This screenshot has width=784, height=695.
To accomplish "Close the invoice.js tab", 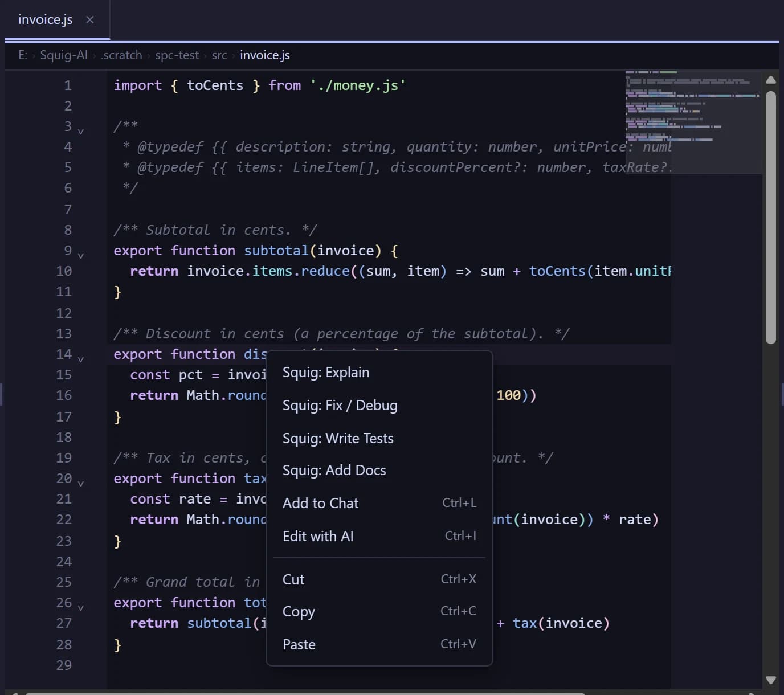I will (89, 19).
